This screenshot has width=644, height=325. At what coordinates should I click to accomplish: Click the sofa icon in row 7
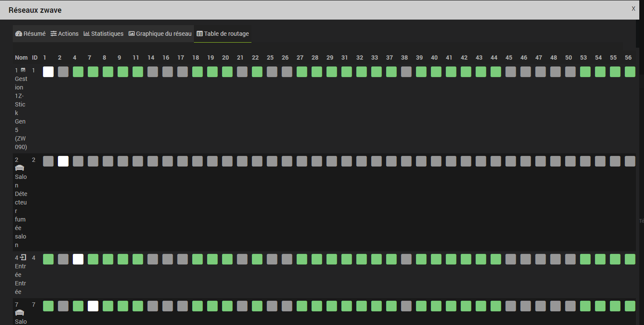tap(20, 313)
